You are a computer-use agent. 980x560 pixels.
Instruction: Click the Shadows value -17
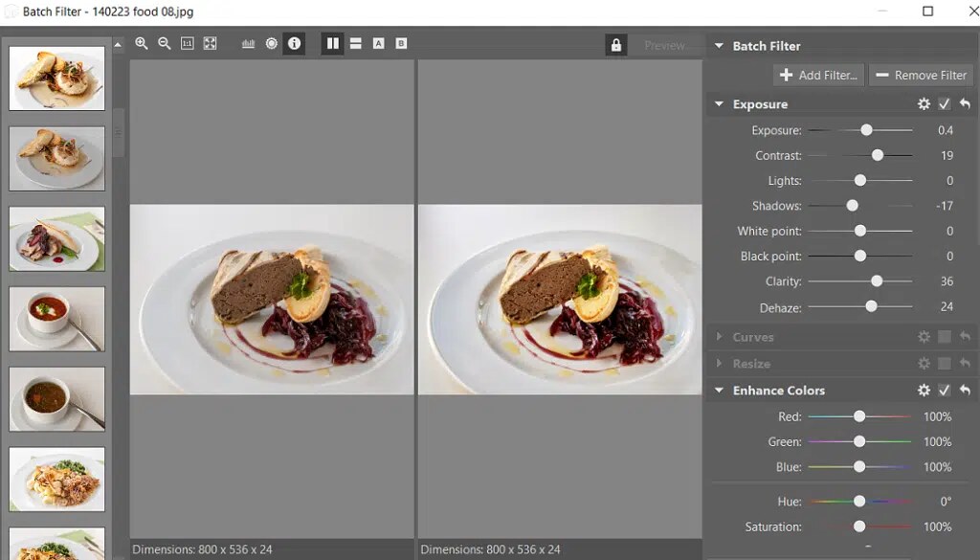[x=945, y=206]
